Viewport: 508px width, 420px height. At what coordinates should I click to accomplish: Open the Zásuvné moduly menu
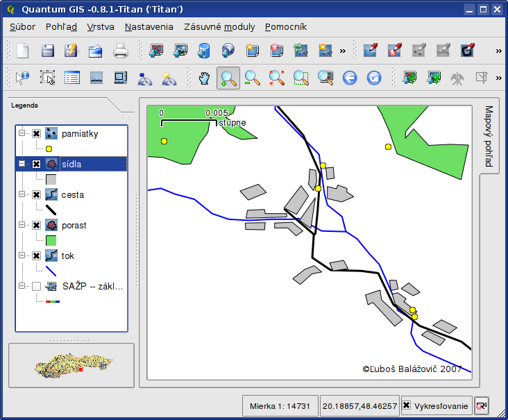219,27
